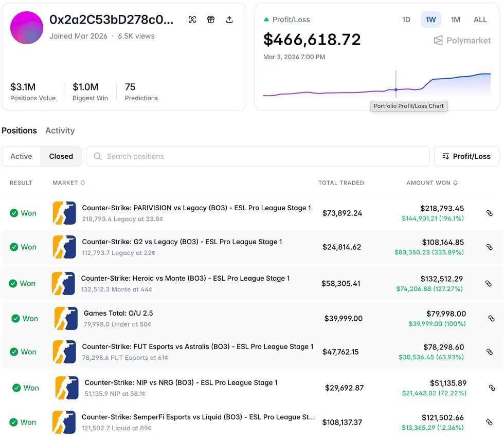Screen dimensions: 504x440
Task: Copy link for FUT Esports vs Astralis position
Action: 489,352
